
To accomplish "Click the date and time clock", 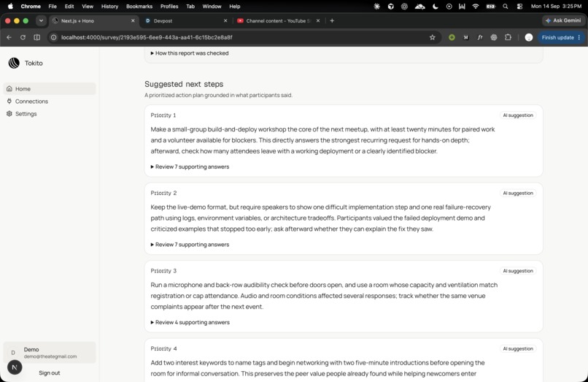I will [x=556, y=7].
